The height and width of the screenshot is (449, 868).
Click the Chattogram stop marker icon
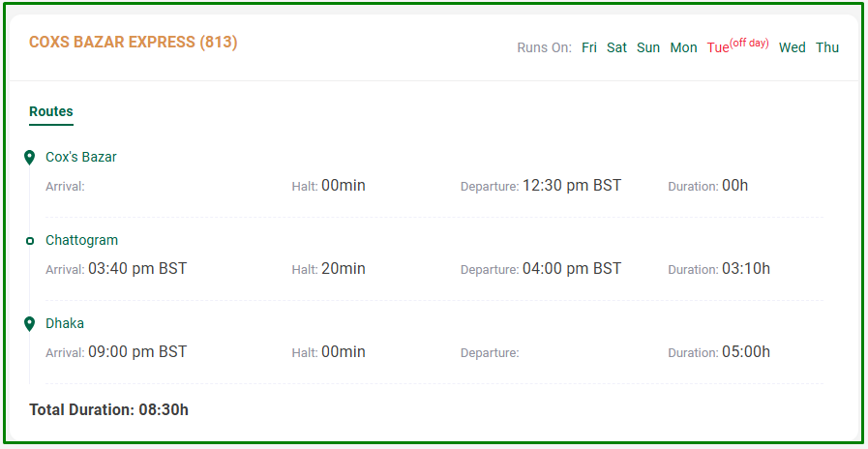click(30, 241)
